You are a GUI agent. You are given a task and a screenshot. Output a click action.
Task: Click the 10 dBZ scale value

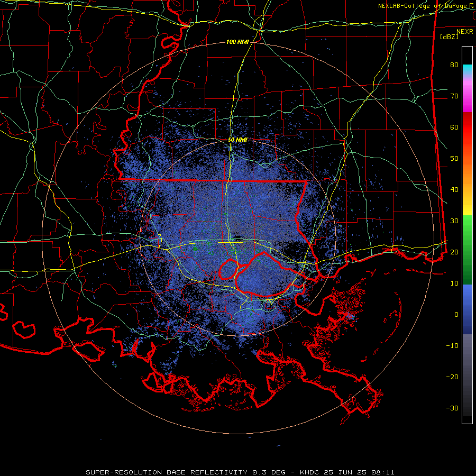click(x=454, y=283)
